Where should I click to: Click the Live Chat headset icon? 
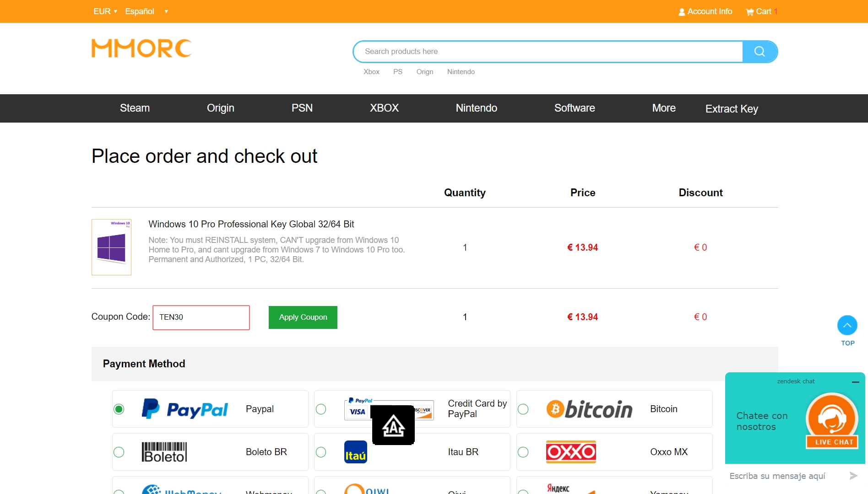pyautogui.click(x=832, y=420)
